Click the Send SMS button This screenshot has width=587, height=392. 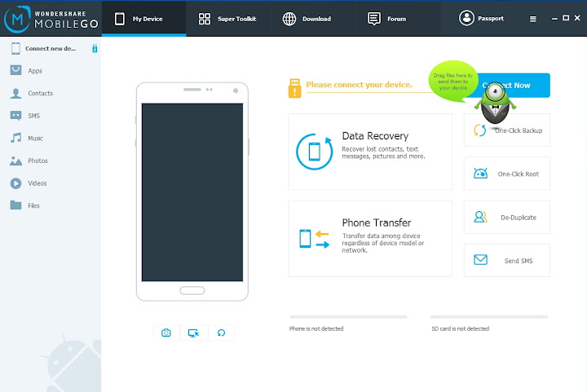coord(507,260)
